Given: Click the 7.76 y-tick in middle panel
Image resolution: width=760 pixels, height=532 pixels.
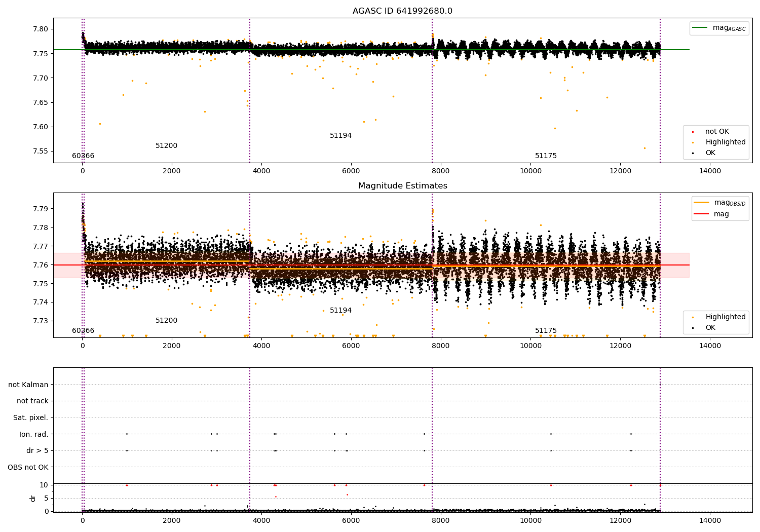Looking at the screenshot, I should click(x=41, y=265).
